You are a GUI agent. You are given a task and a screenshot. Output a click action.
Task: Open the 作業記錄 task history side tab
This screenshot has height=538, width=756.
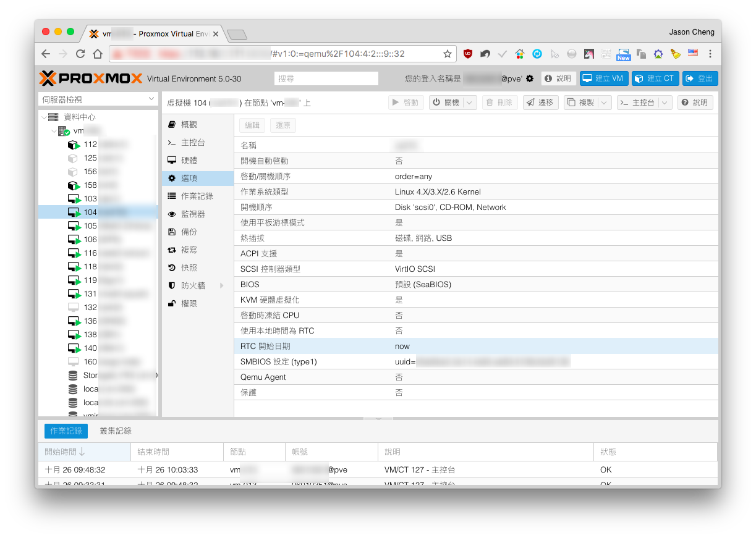(198, 196)
